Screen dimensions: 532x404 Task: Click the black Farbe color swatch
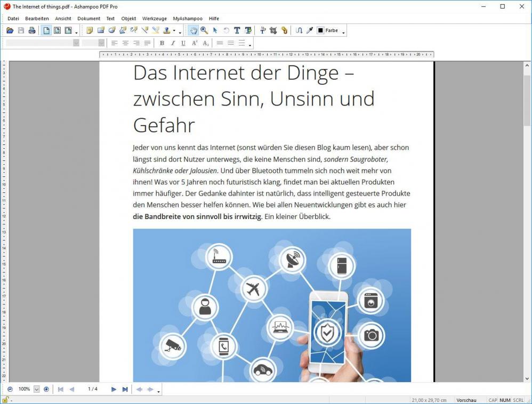click(320, 31)
